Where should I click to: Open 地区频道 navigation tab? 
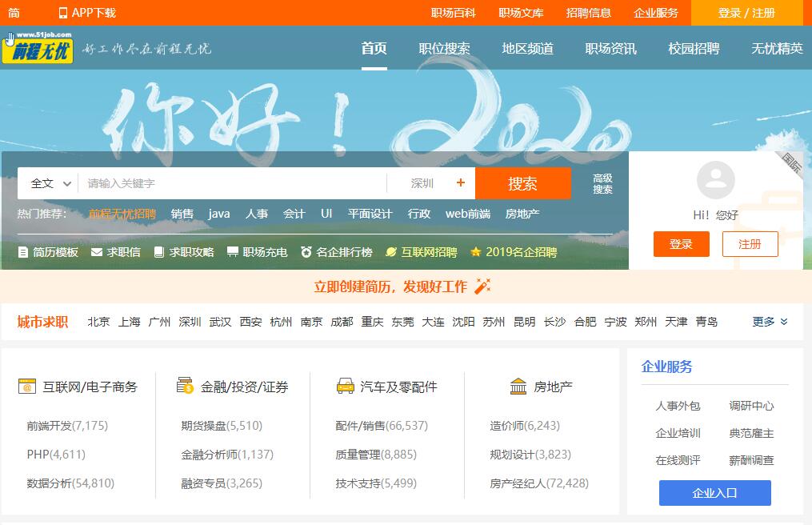point(528,49)
